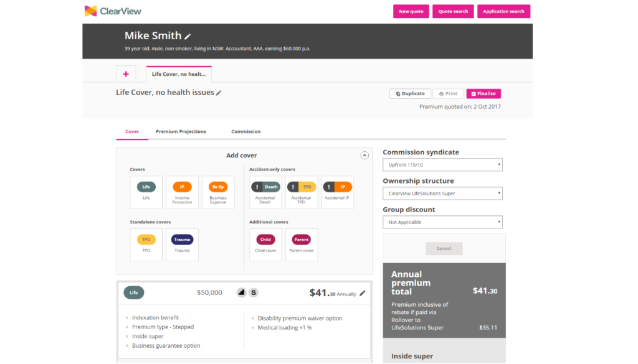Add standalone TPD cover
Viewport: 638px width, 364px height.
point(146,245)
